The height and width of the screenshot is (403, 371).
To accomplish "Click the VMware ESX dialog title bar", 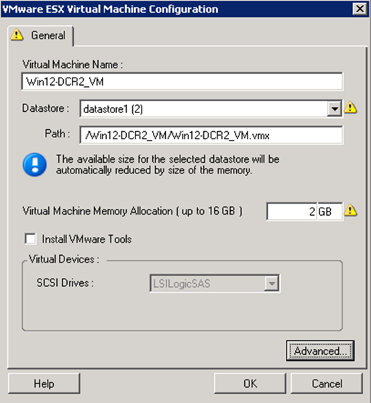I will (x=177, y=9).
